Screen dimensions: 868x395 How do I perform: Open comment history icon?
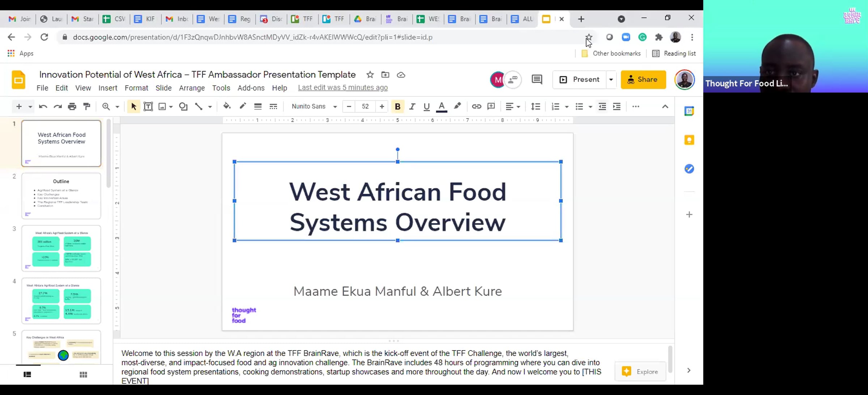pos(537,80)
